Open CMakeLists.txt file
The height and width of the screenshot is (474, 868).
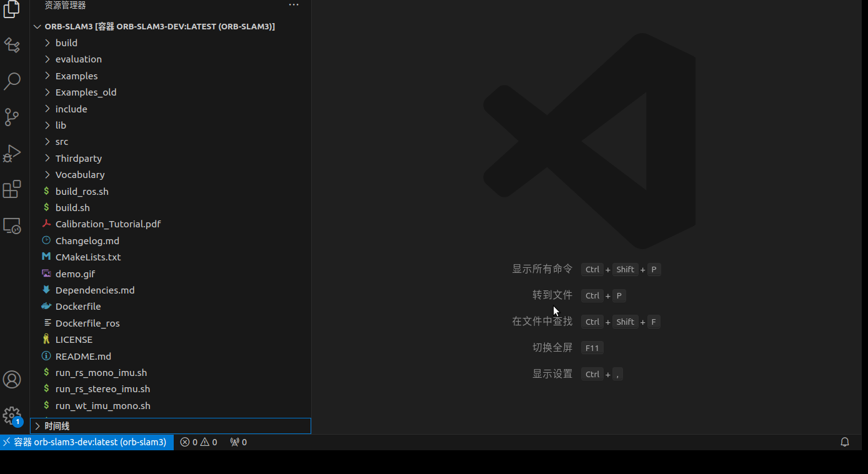click(x=171, y=257)
